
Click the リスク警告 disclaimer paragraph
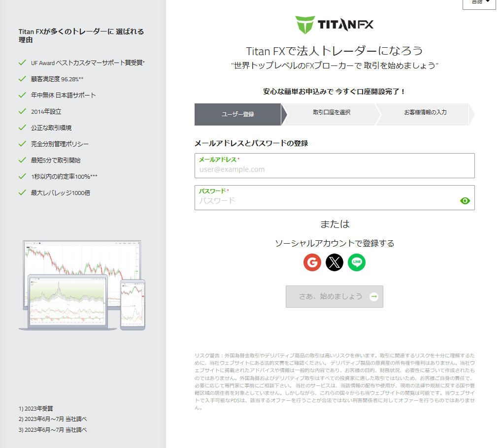coord(335,382)
